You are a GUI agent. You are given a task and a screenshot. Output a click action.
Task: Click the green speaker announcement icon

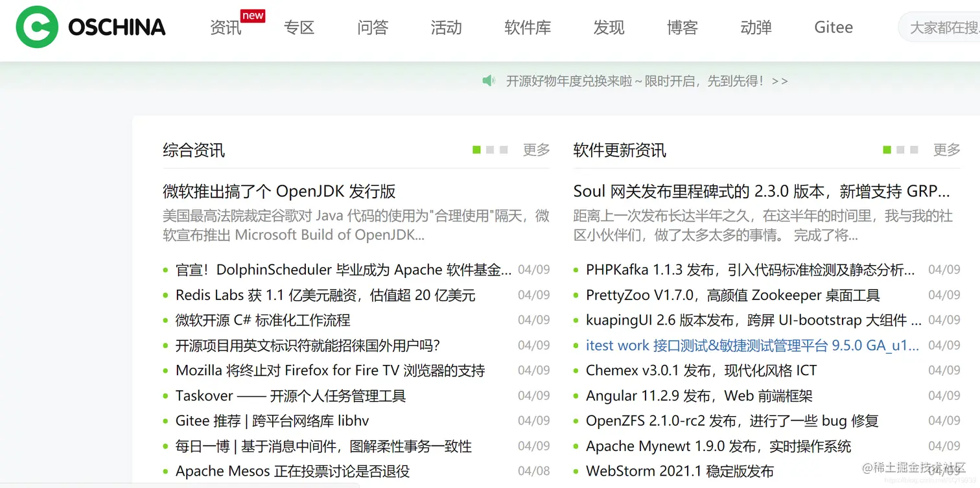click(x=489, y=80)
